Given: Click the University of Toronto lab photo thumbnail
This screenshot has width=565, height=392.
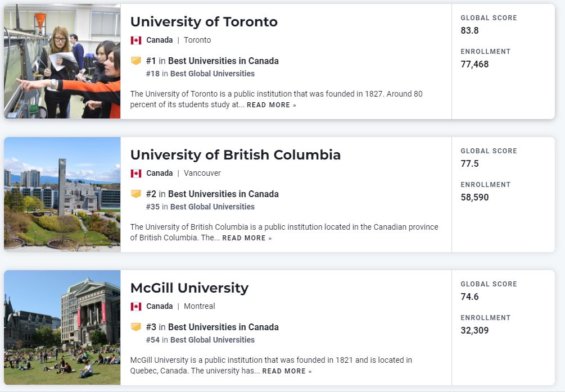Looking at the screenshot, I should tap(62, 61).
